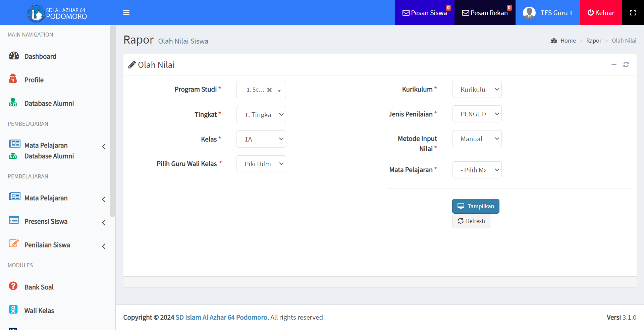Open the Bank Soal module

point(39,287)
